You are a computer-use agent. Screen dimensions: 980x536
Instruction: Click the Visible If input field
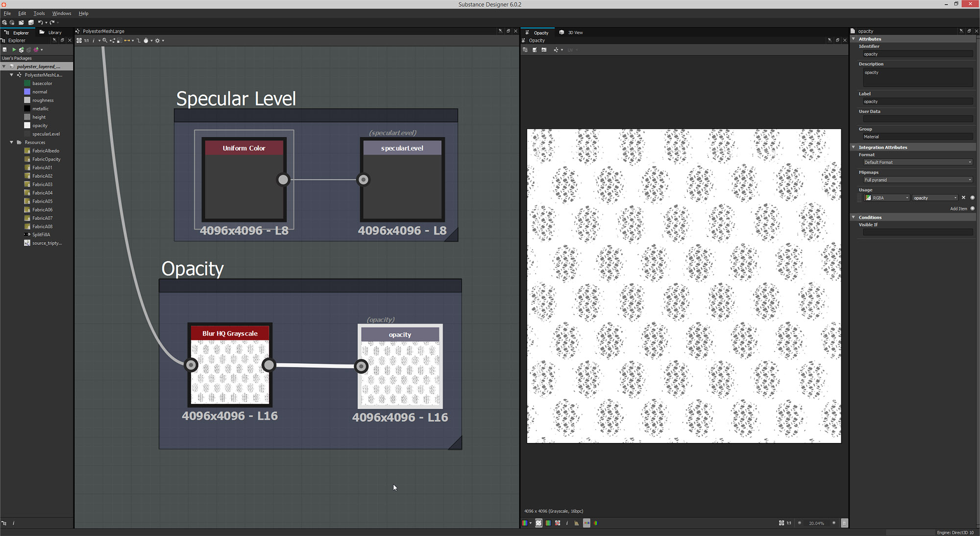tap(917, 232)
